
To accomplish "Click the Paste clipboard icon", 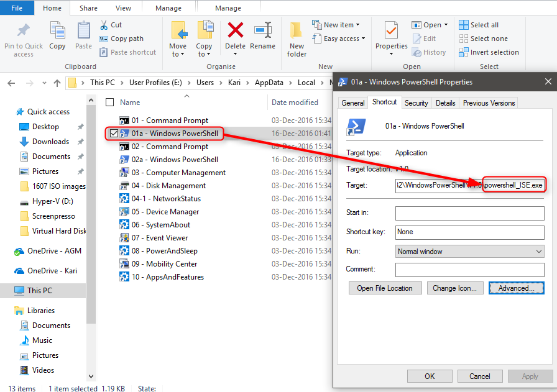I will (83, 30).
